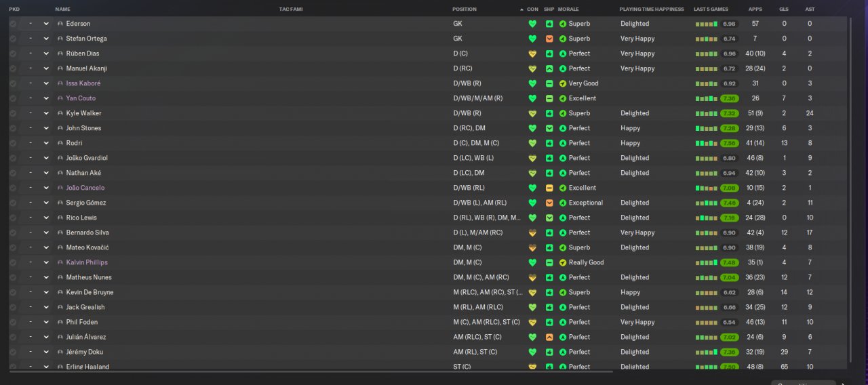This screenshot has width=868, height=385.
Task: Click Nathan Aké's condition heart icon
Action: (532, 173)
